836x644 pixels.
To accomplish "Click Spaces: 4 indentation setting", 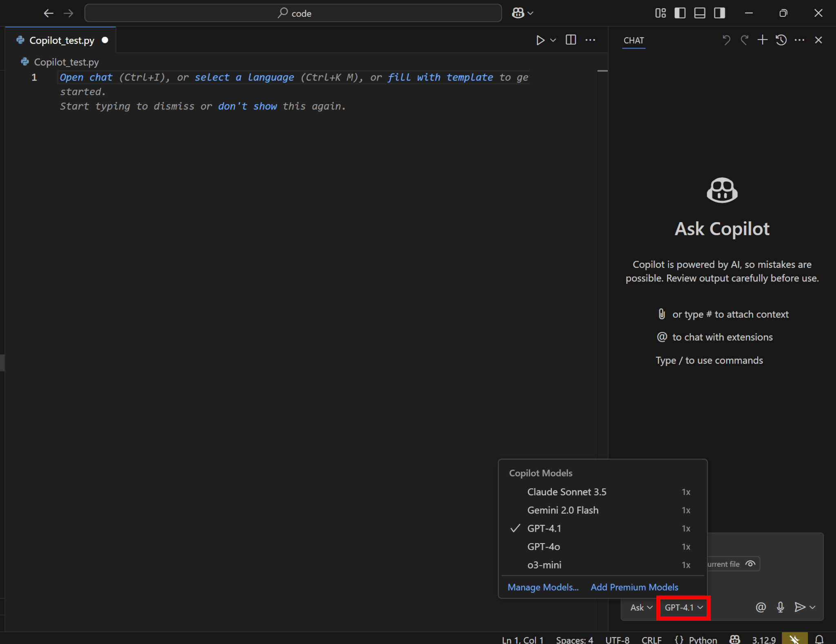I will (x=574, y=640).
